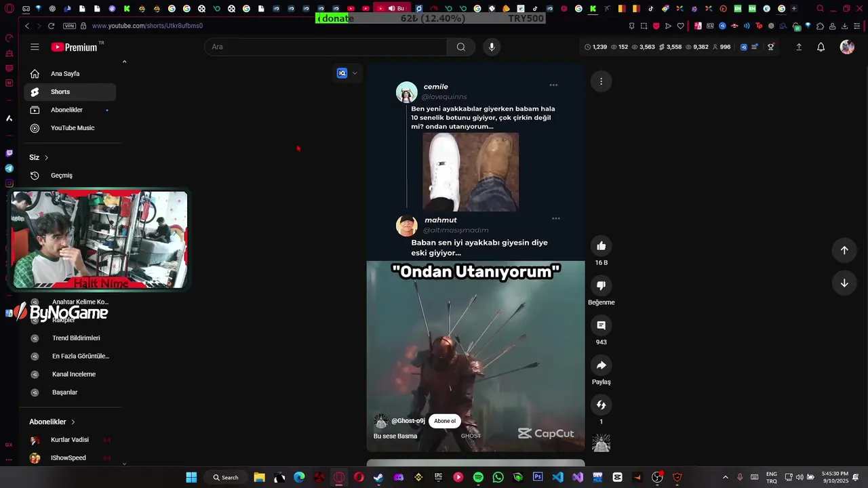Viewport: 868px width, 488px height.
Task: Open YouTube Music from sidebar
Action: tap(70, 128)
